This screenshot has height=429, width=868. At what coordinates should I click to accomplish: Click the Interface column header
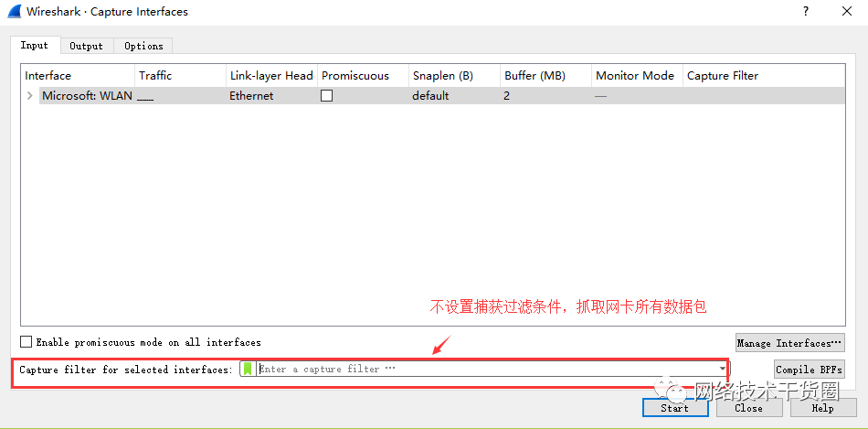pyautogui.click(x=78, y=76)
